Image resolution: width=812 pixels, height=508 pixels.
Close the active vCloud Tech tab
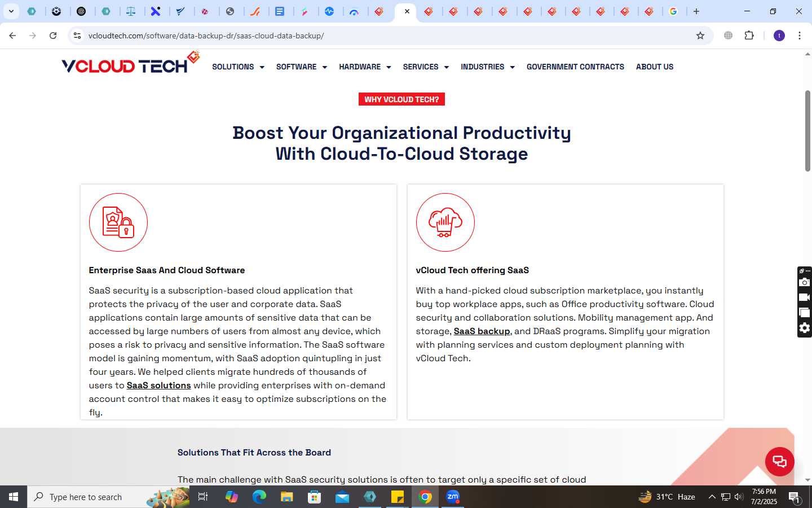point(407,11)
